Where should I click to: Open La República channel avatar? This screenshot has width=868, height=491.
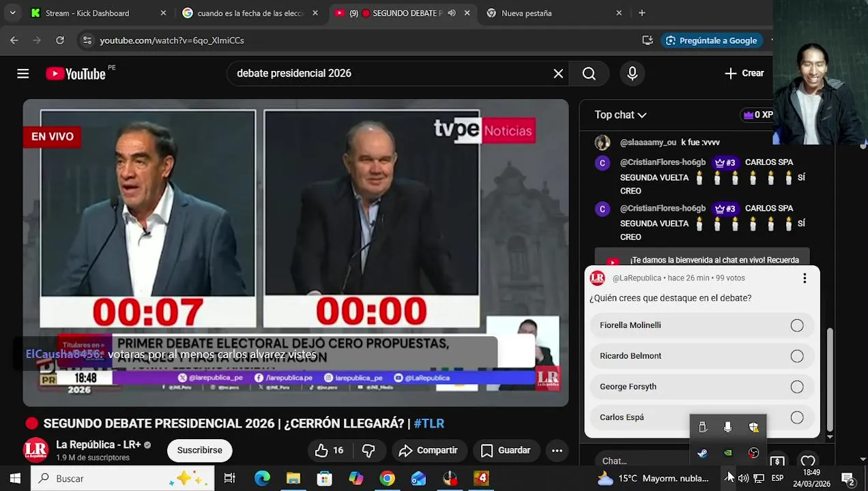(36, 450)
